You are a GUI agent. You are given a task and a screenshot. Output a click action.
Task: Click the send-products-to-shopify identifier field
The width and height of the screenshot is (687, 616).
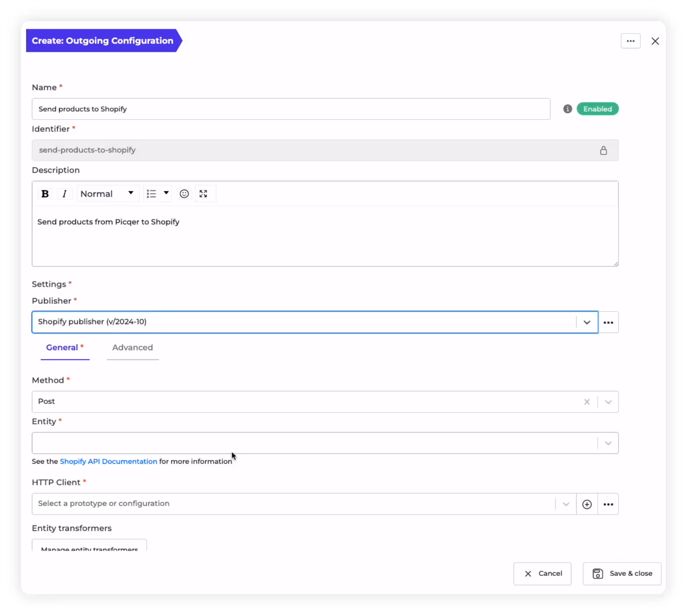point(325,151)
